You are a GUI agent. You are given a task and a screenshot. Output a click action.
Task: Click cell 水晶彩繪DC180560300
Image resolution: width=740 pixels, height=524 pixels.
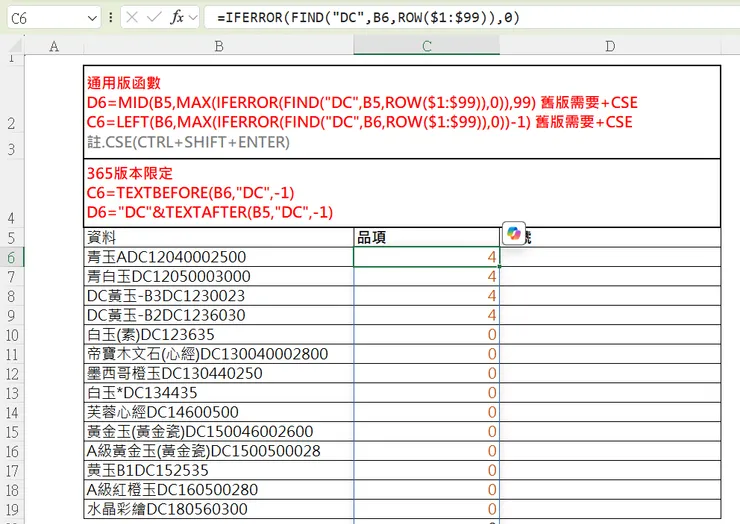219,509
